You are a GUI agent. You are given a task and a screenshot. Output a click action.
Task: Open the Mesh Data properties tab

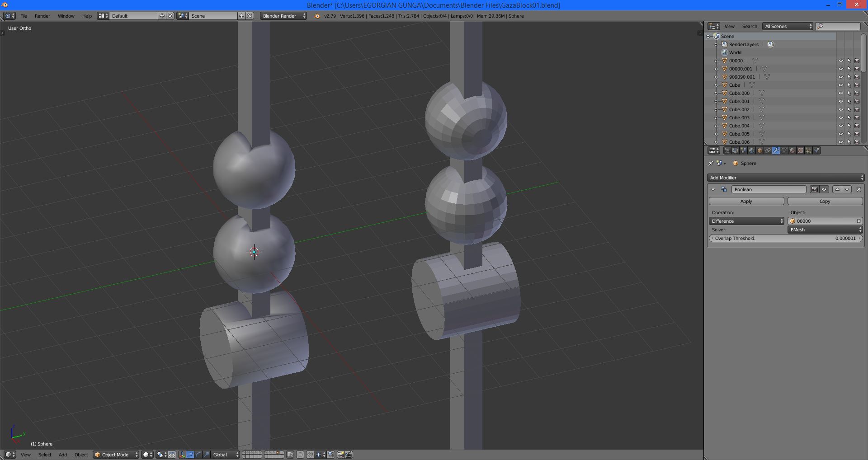click(x=784, y=150)
